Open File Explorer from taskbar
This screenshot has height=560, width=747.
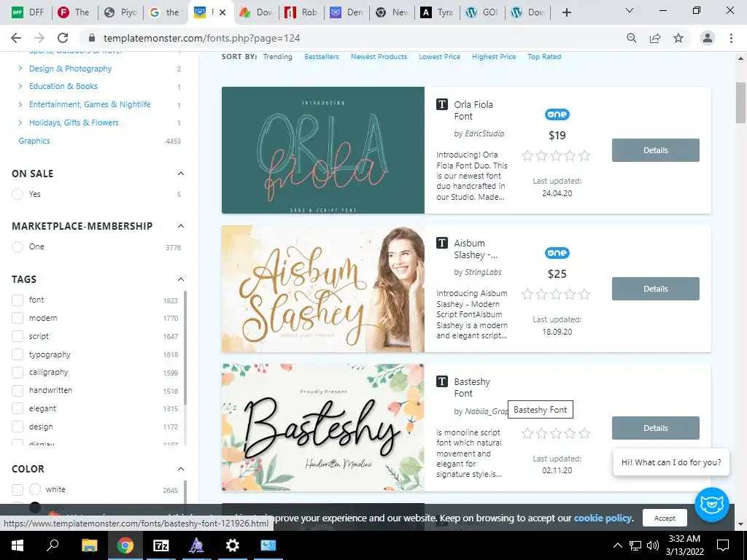tap(89, 545)
